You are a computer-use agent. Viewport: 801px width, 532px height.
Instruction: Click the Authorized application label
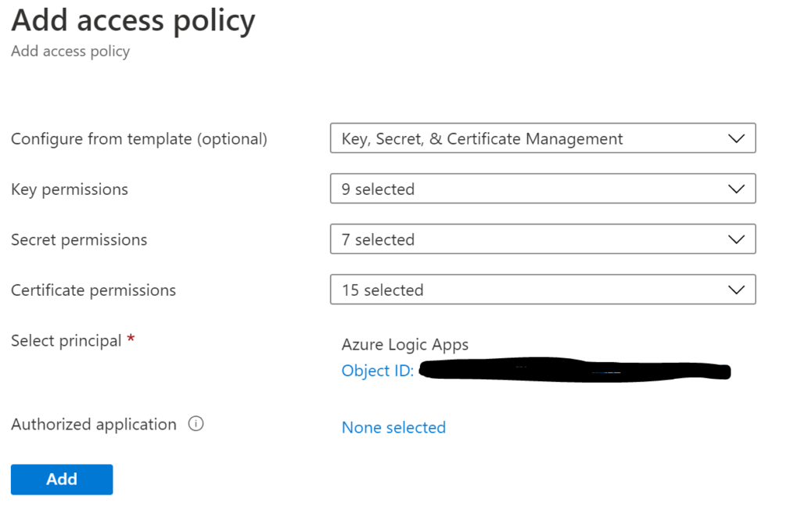[94, 424]
